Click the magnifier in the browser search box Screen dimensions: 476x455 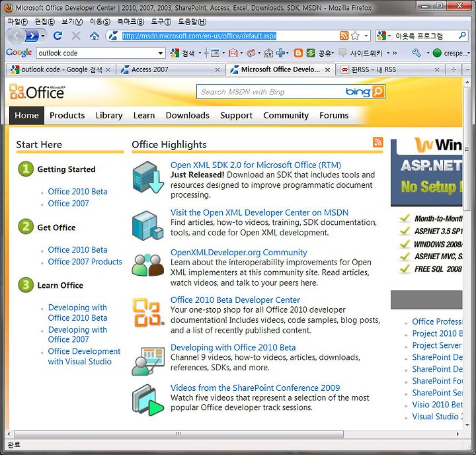tap(462, 36)
